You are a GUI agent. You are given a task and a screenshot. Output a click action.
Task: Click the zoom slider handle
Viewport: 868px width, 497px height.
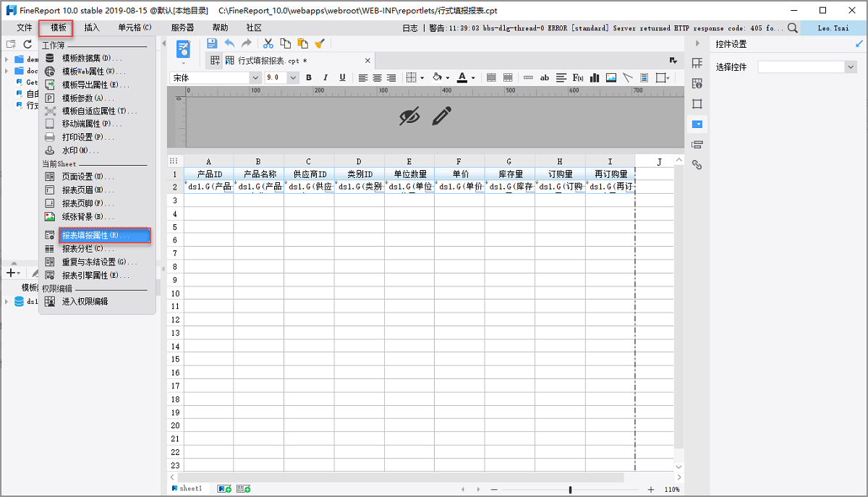click(x=571, y=490)
